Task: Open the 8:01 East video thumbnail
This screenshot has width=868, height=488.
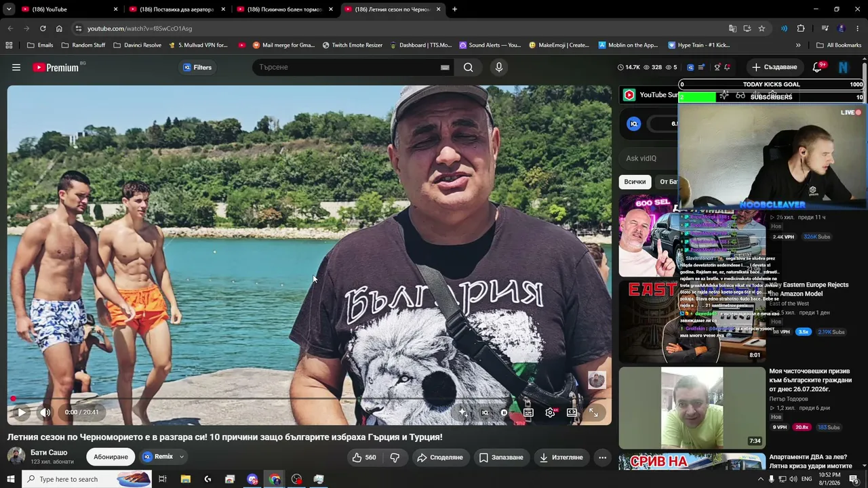Action: point(692,321)
